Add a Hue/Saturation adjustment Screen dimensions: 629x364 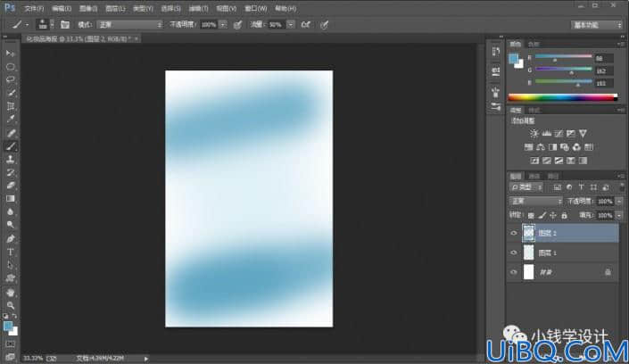point(529,147)
